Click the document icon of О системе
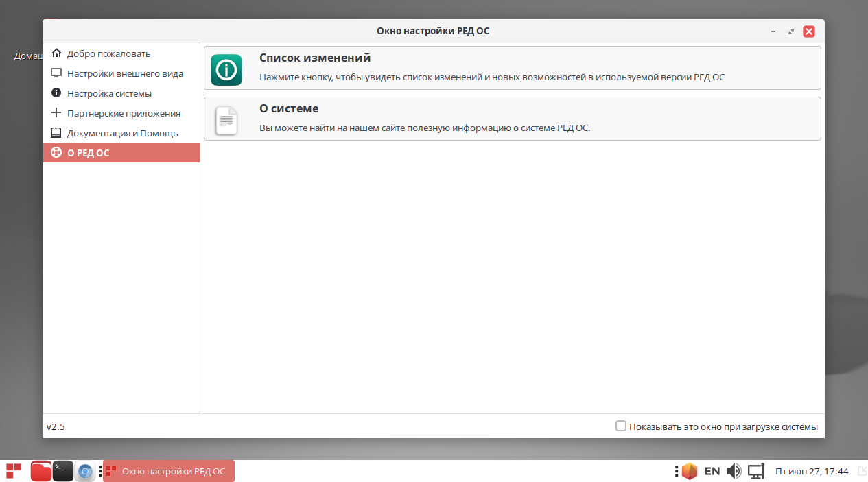Screen dimensions: 868x482 coord(226,120)
